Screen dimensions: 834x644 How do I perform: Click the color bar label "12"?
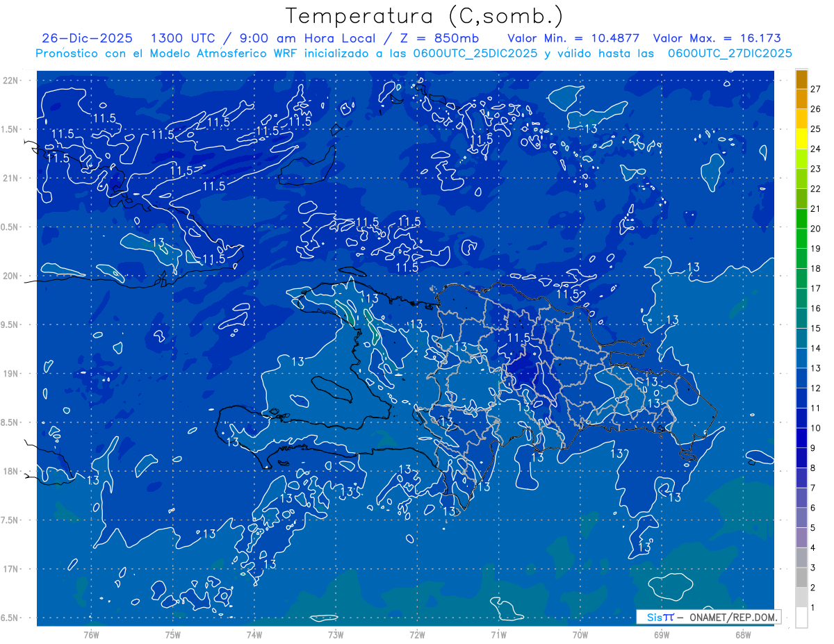[x=815, y=388]
